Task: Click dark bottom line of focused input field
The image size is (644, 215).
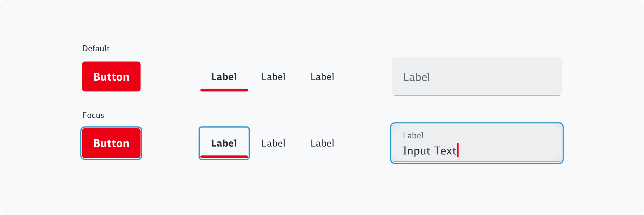Action: click(477, 162)
